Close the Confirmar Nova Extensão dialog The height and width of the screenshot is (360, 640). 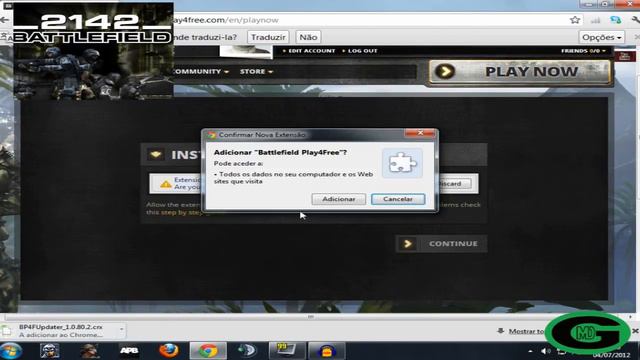tap(420, 133)
